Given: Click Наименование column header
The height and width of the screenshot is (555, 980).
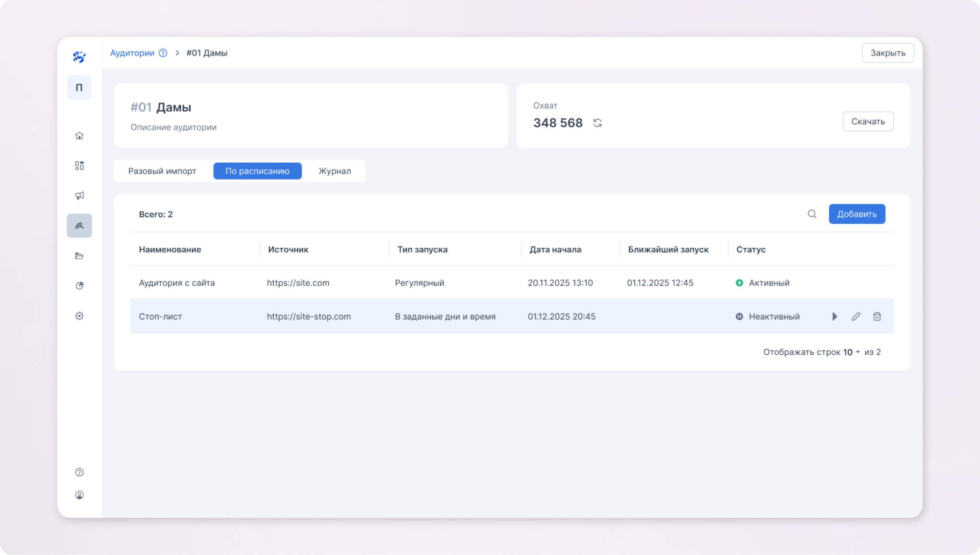Looking at the screenshot, I should [x=170, y=250].
